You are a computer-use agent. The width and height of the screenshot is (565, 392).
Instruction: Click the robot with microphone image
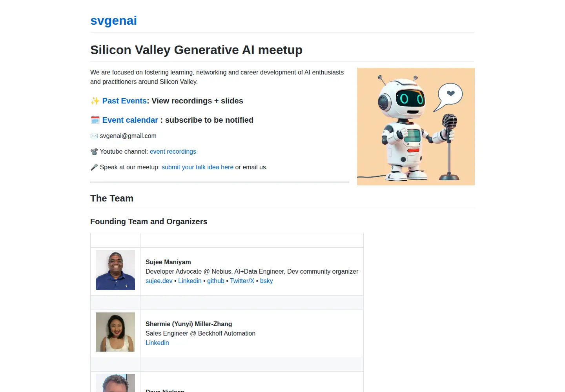click(416, 127)
